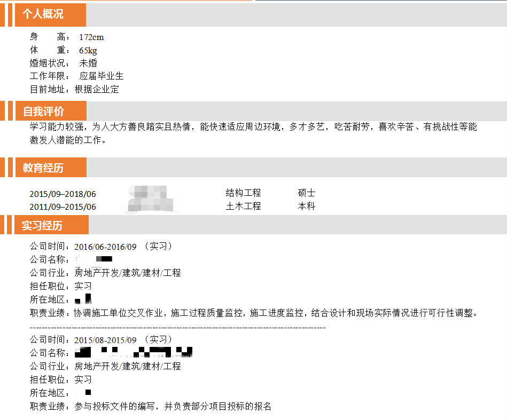Open the 教育经历 section header

click(43, 168)
